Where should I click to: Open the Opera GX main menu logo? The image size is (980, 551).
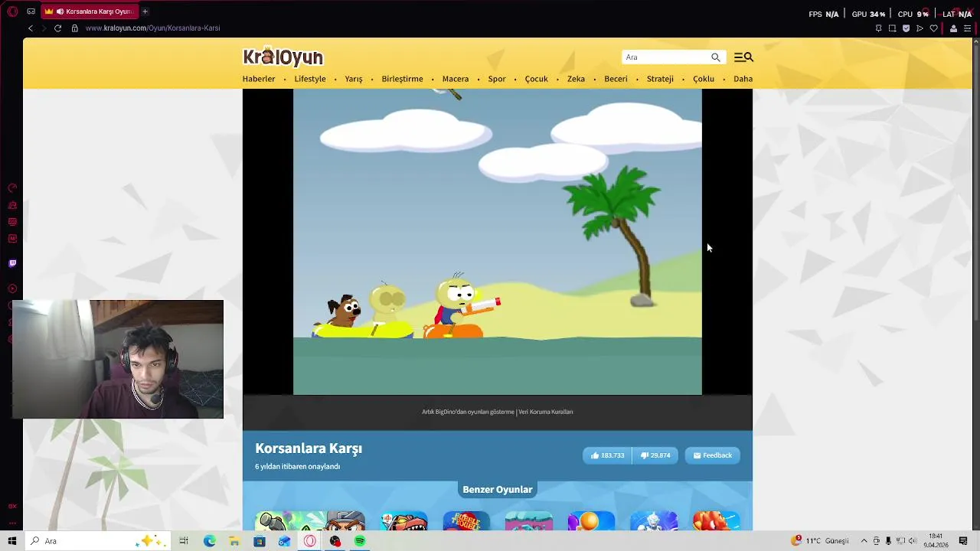coord(12,11)
